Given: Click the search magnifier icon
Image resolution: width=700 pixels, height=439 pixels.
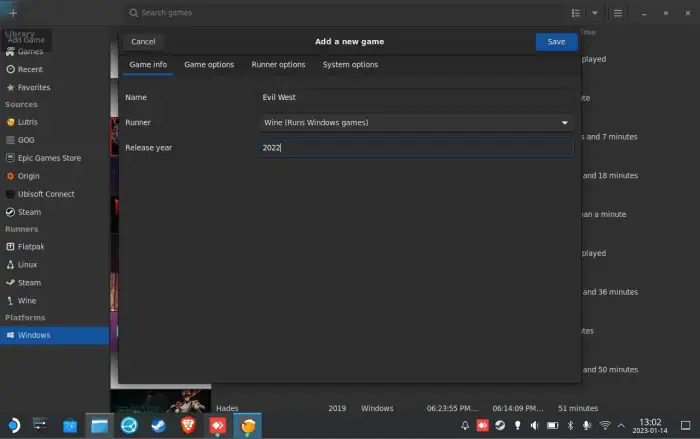Looking at the screenshot, I should [x=133, y=13].
